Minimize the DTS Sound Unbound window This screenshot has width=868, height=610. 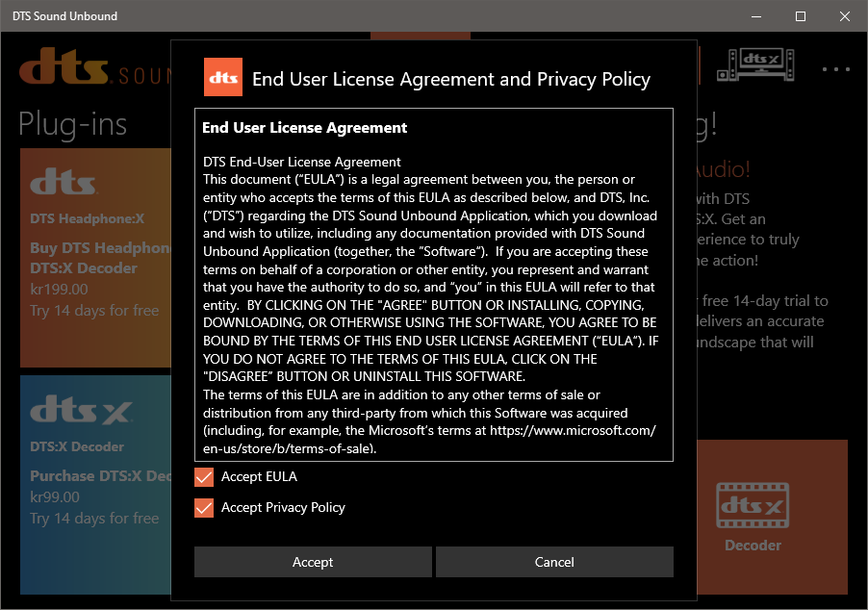pyautogui.click(x=756, y=16)
